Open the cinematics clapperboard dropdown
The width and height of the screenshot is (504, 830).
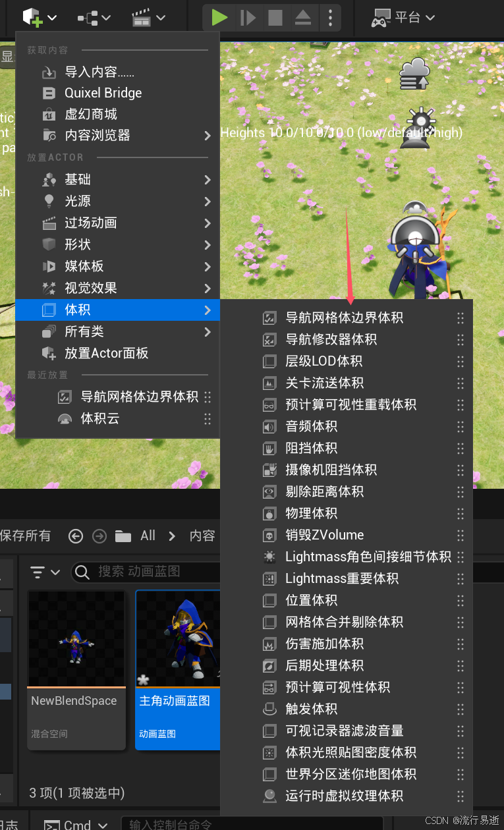click(149, 18)
